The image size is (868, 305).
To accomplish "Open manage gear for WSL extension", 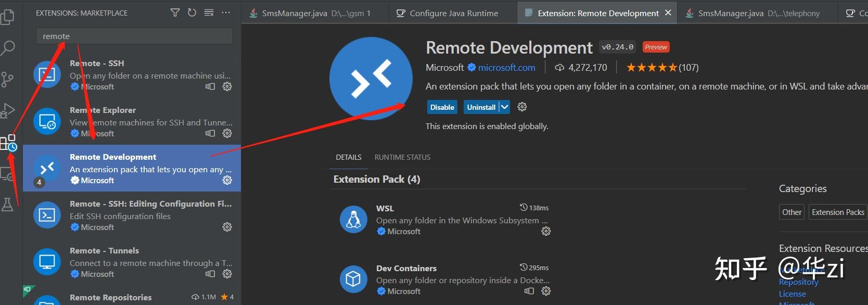I will 546,231.
